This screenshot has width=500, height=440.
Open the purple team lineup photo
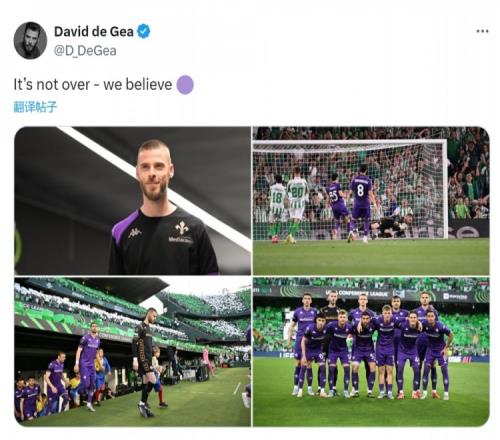click(x=371, y=352)
